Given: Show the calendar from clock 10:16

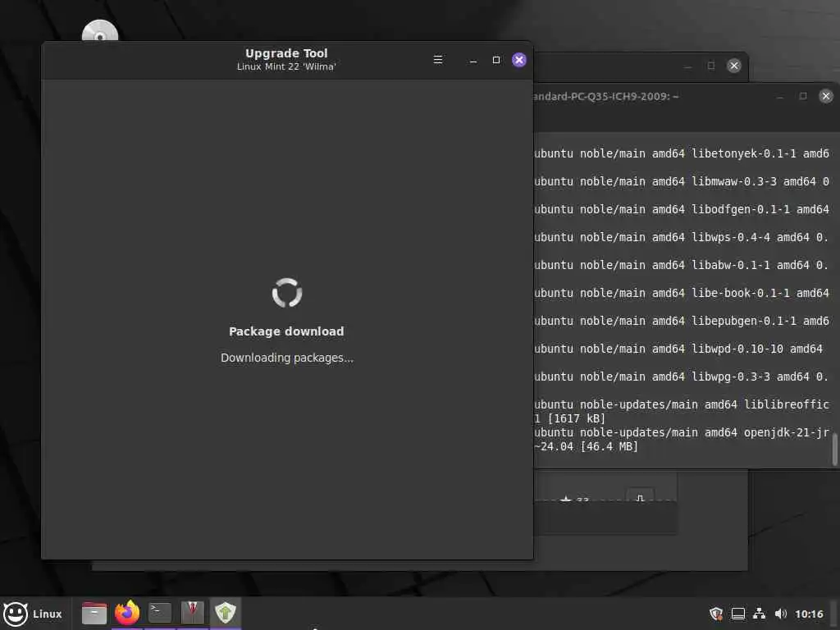Looking at the screenshot, I should click(809, 614).
